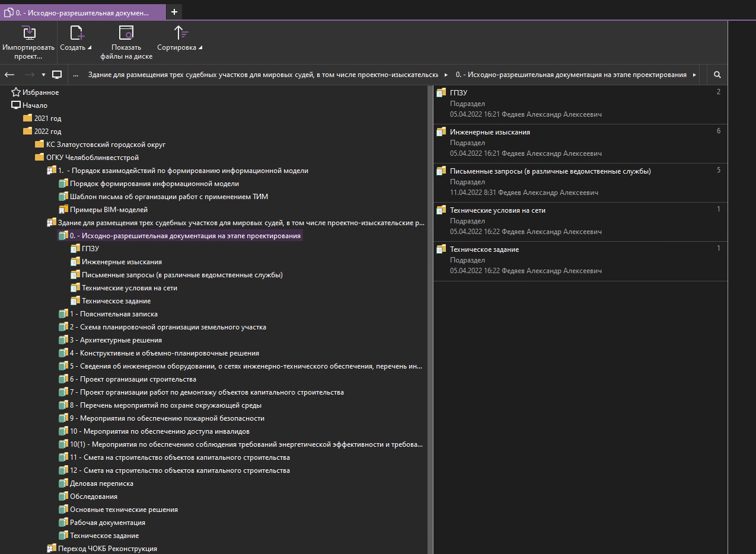
Task: Click icon next to Шаблон письма об организации работ
Action: (x=63, y=197)
